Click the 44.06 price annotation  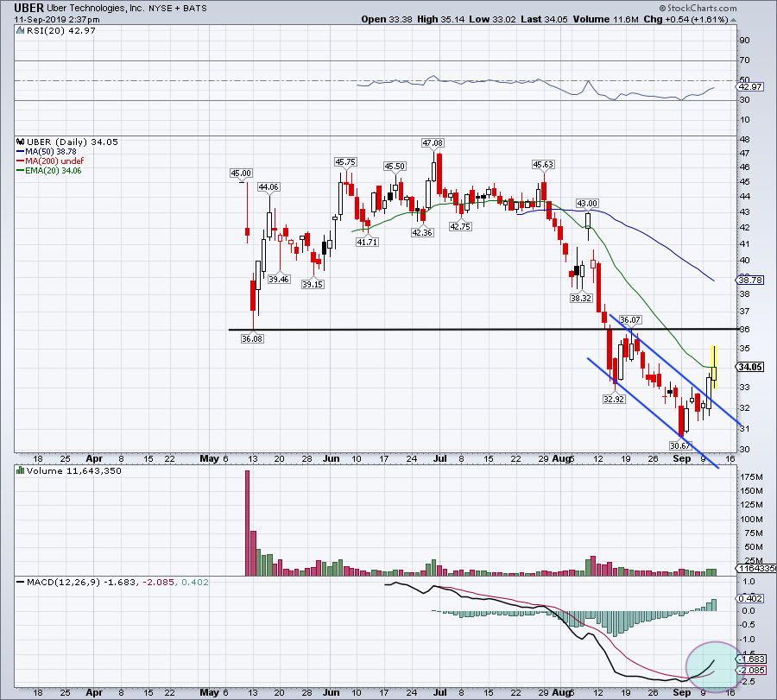tap(268, 186)
